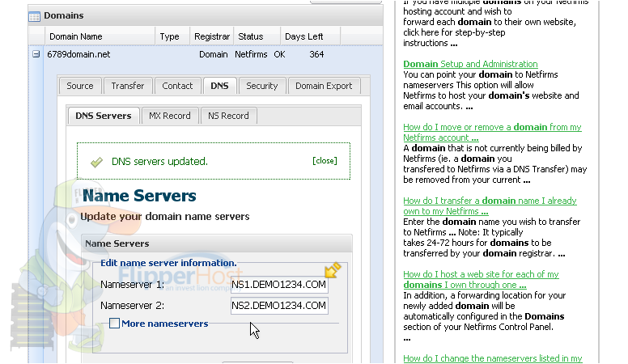
Task: Sort by Type column header
Action: pos(172,36)
